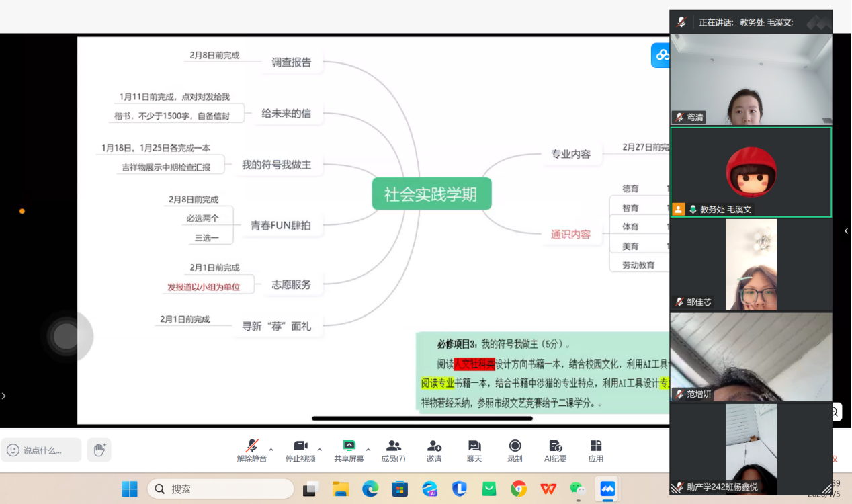Open WPS Office from the taskbar

(x=548, y=489)
